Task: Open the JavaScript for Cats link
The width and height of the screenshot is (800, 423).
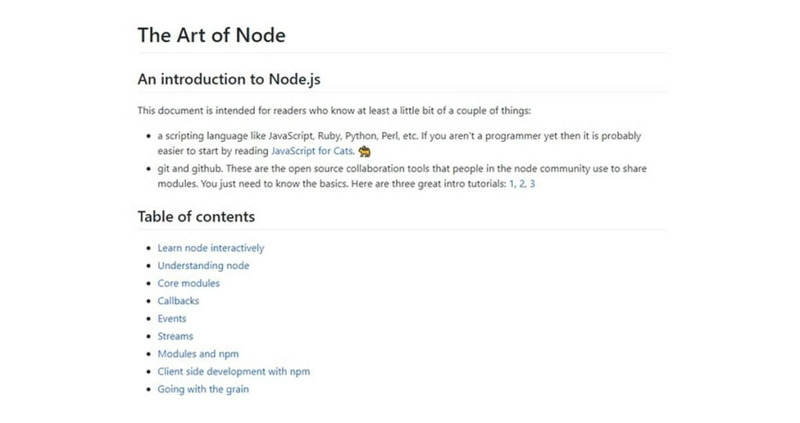Action: click(x=312, y=151)
